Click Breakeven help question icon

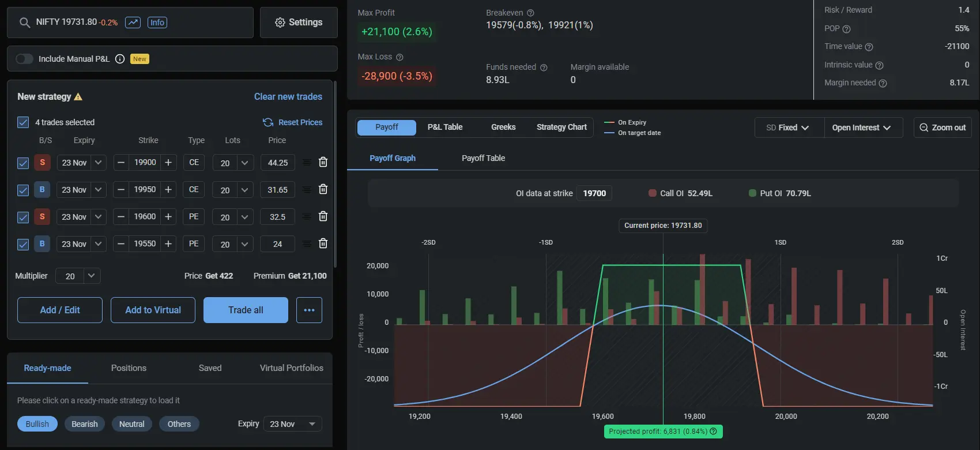coord(530,13)
